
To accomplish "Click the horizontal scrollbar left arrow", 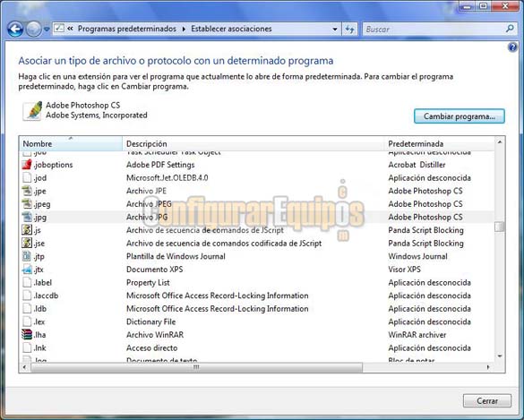I will click(24, 367).
